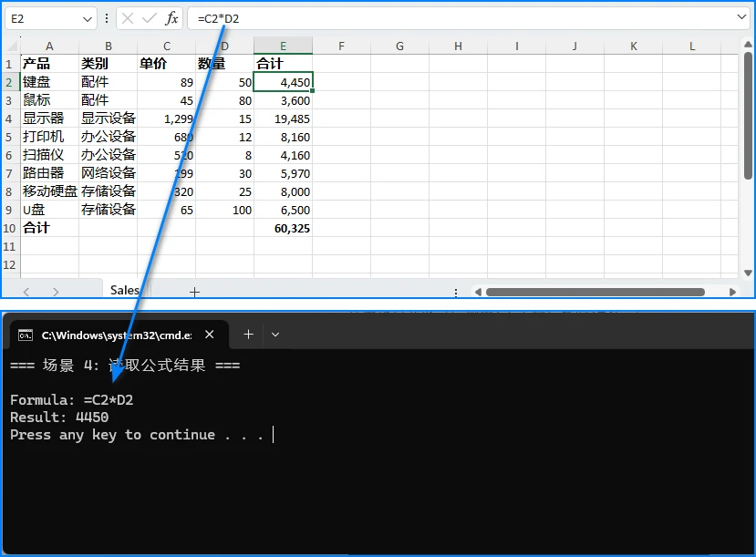Image resolution: width=756 pixels, height=557 pixels.
Task: Click cell with value 8,000
Action: point(283,191)
